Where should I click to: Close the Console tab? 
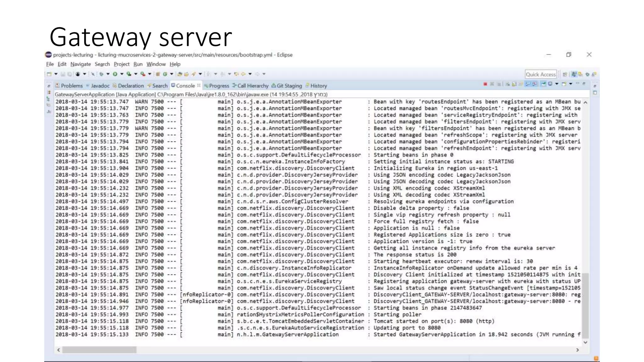(199, 85)
